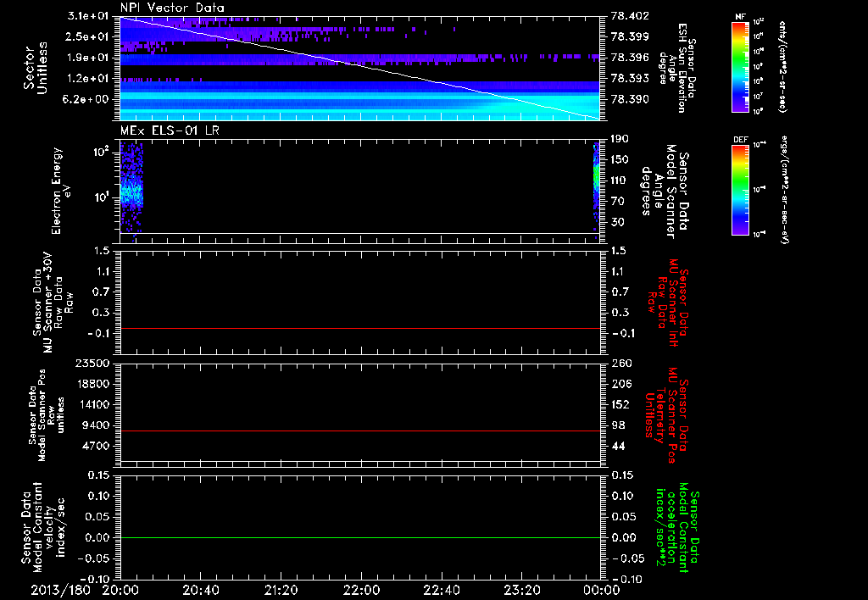Click the green 'Model Constant acceleration' label
The image size is (868, 600).
[x=677, y=527]
